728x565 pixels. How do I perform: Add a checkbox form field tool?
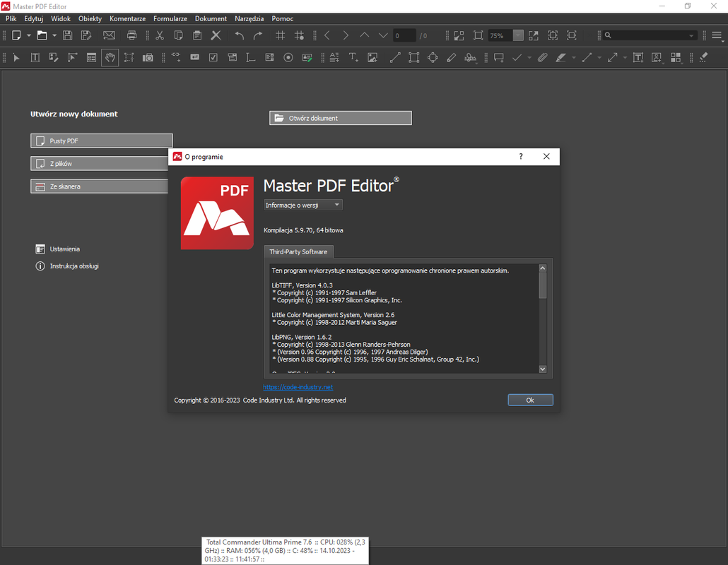point(213,57)
